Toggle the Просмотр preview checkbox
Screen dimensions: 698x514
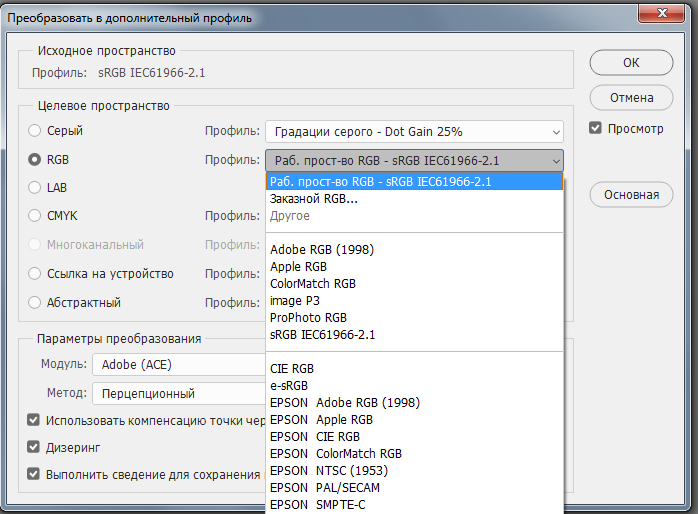[595, 128]
